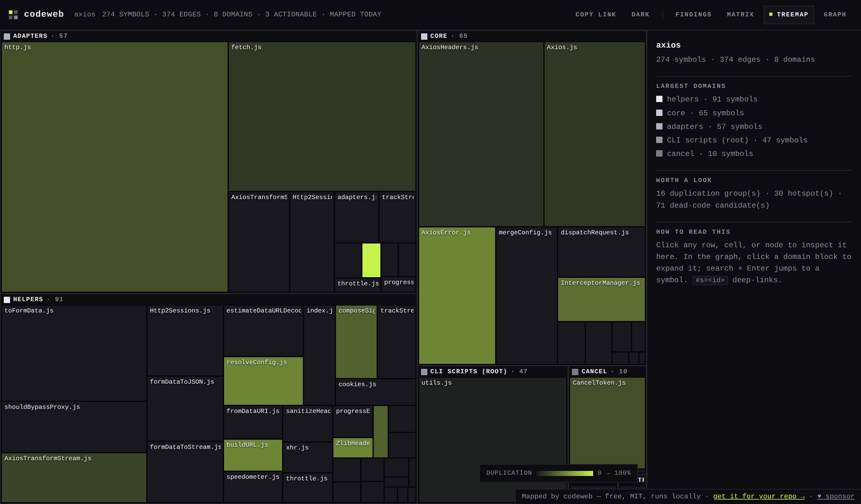Click 'core · 65 symbols' row text
861x504 pixels.
pos(705,113)
